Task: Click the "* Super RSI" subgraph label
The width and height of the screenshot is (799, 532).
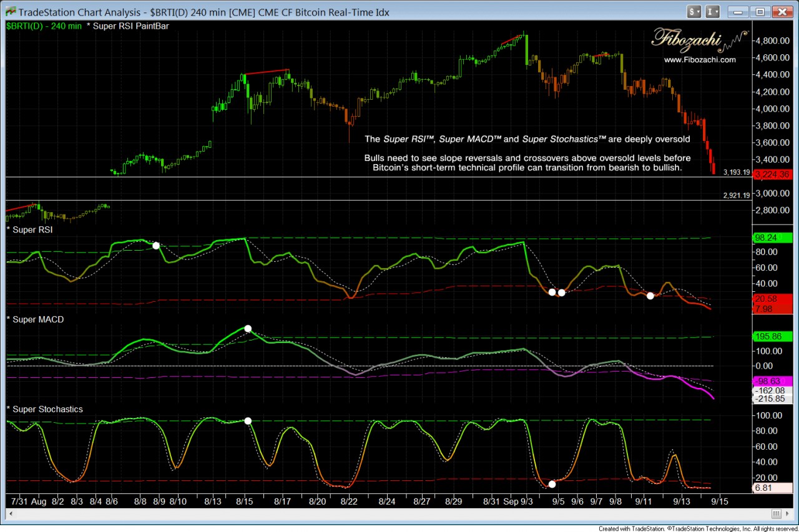Action: point(29,230)
